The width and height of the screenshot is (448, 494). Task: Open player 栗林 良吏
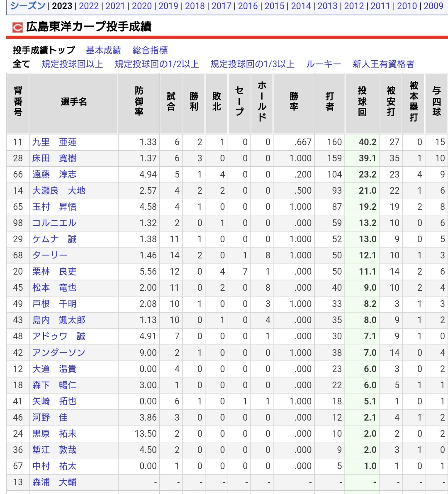(x=54, y=271)
